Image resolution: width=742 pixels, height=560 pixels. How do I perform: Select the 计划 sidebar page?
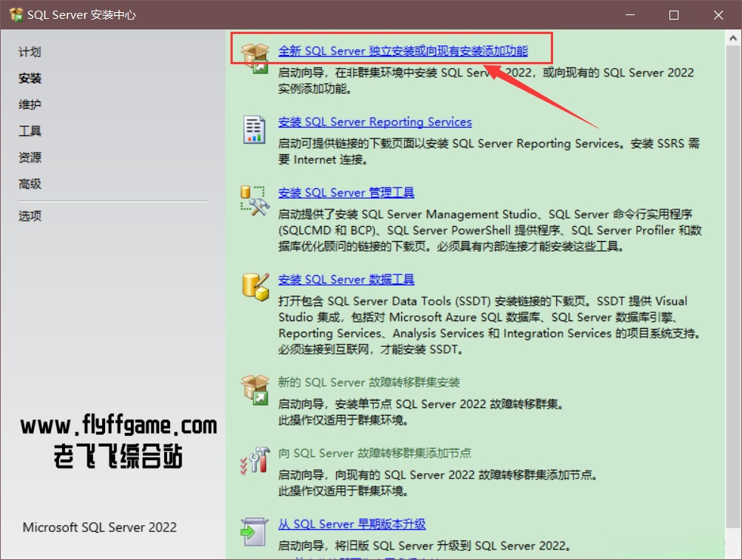tap(29, 51)
